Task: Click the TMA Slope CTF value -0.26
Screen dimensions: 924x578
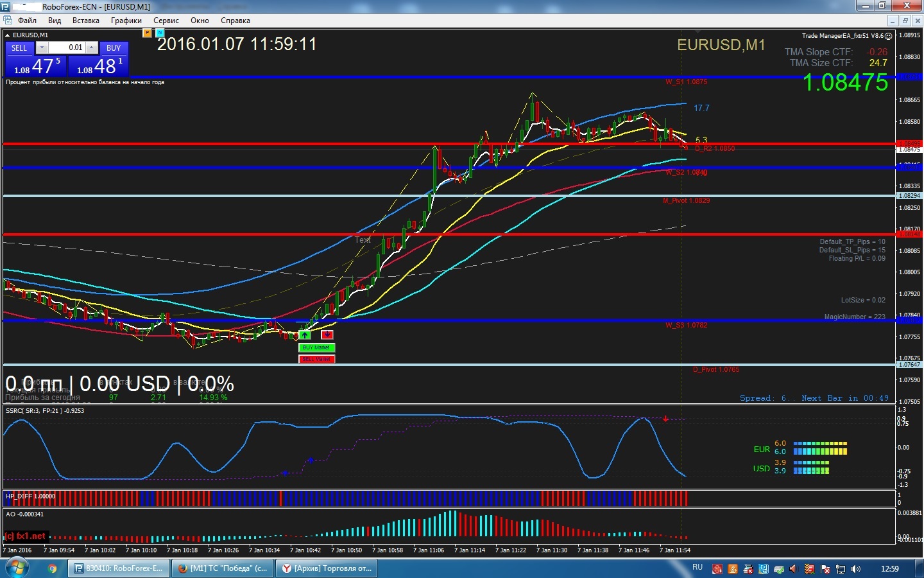Action: [877, 52]
